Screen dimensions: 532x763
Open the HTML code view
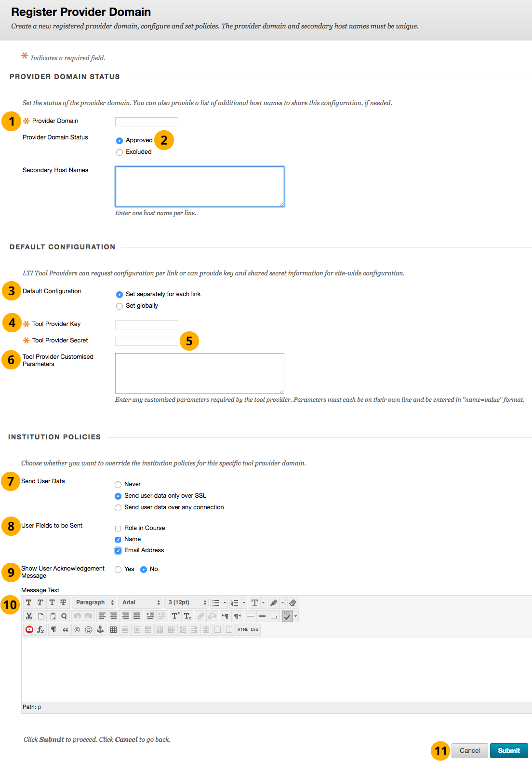(x=243, y=629)
